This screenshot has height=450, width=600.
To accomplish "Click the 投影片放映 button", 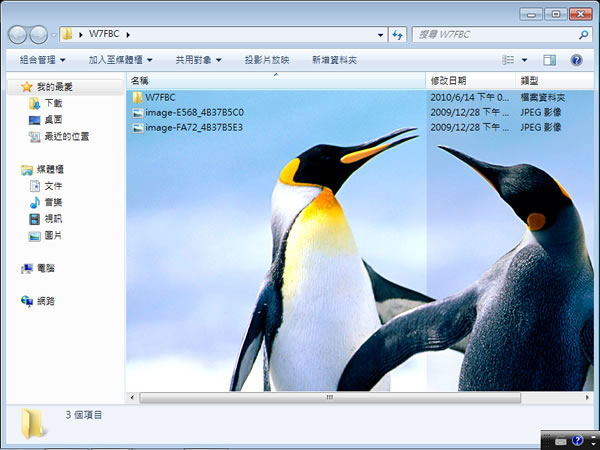I will (266, 60).
